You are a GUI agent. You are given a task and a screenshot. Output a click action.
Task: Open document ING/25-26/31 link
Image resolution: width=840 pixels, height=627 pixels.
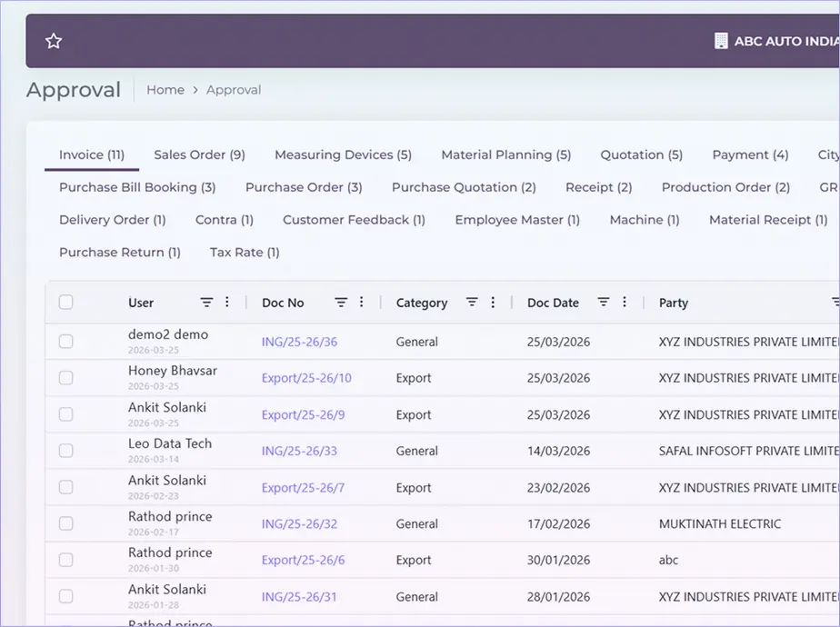299,596
